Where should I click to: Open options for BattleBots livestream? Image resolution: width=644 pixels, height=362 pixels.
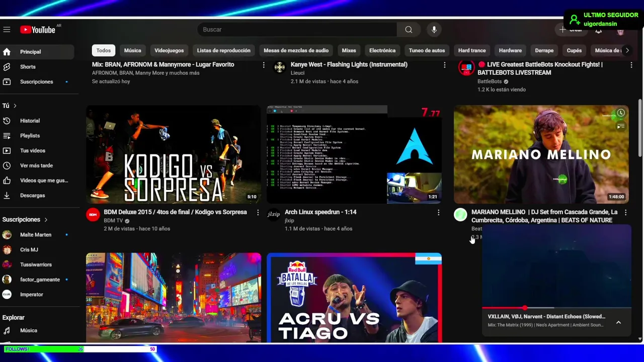[x=631, y=65]
